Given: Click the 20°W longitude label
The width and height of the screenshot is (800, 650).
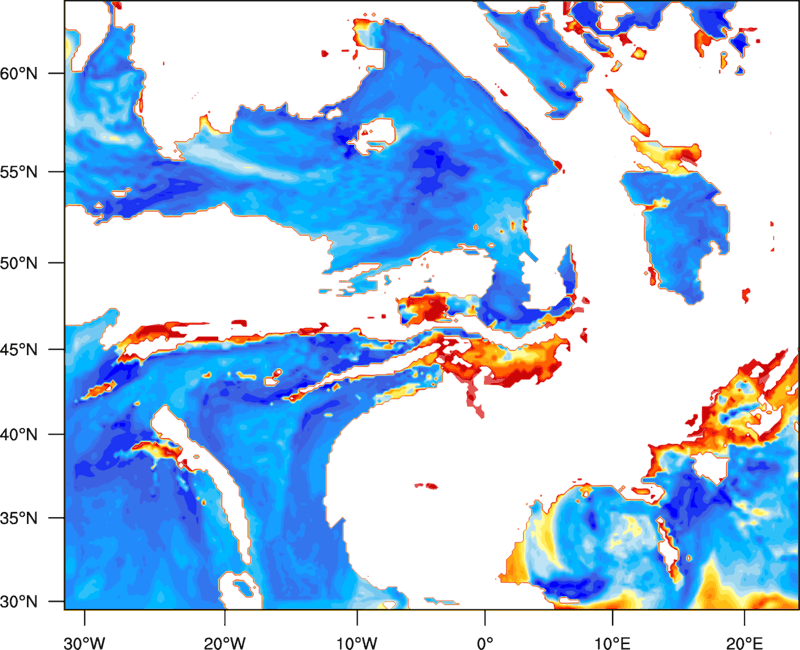Looking at the screenshot, I should pos(224,643).
